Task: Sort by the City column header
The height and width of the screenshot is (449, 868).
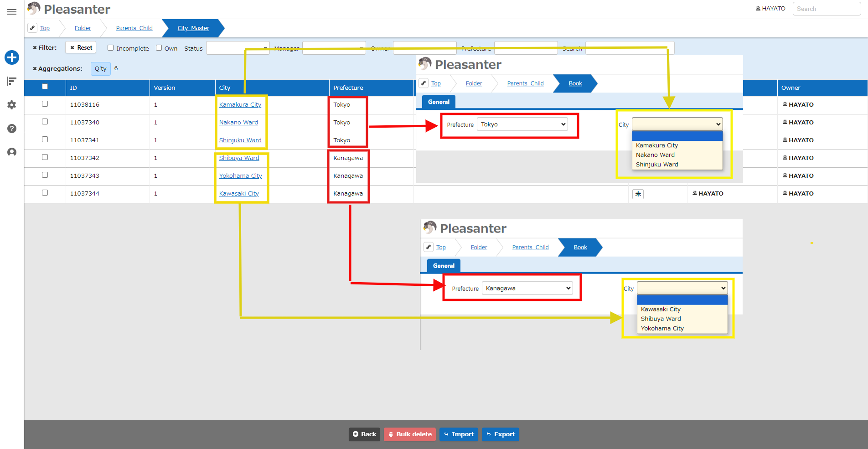Action: (272, 88)
